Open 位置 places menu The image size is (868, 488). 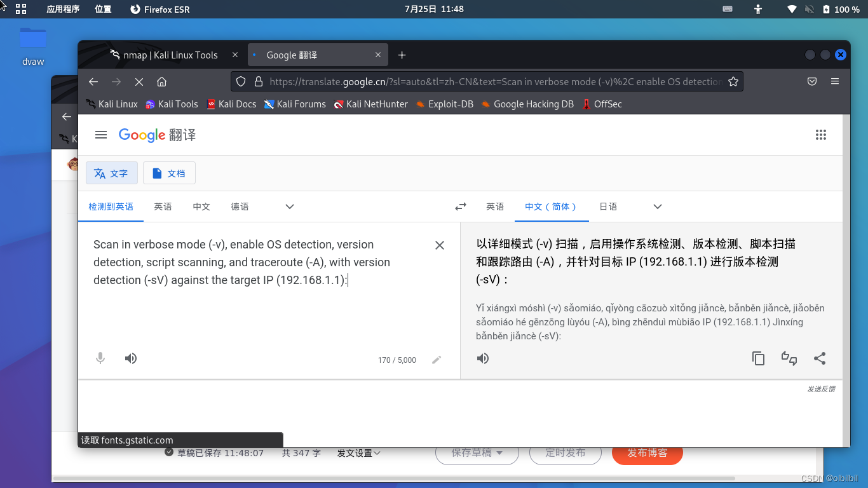point(103,9)
